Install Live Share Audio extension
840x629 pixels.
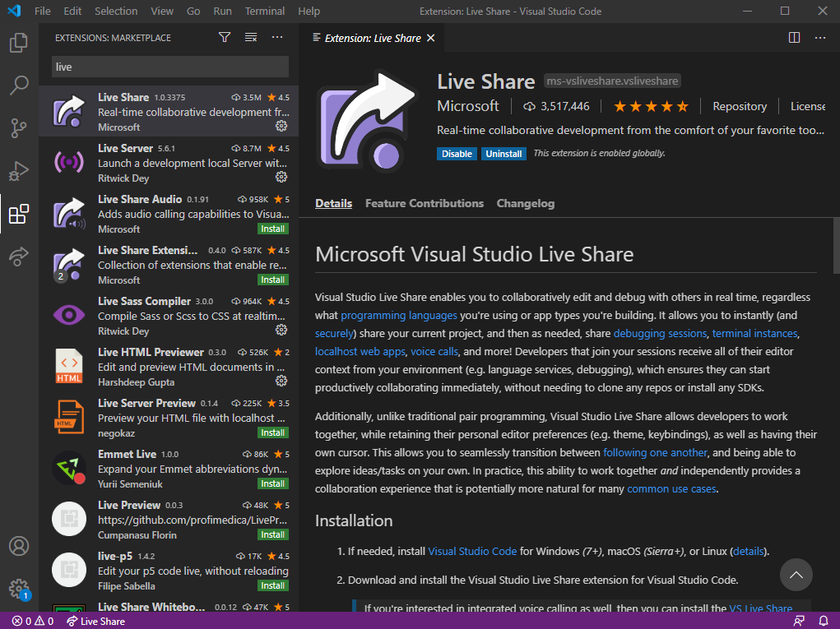(x=272, y=229)
